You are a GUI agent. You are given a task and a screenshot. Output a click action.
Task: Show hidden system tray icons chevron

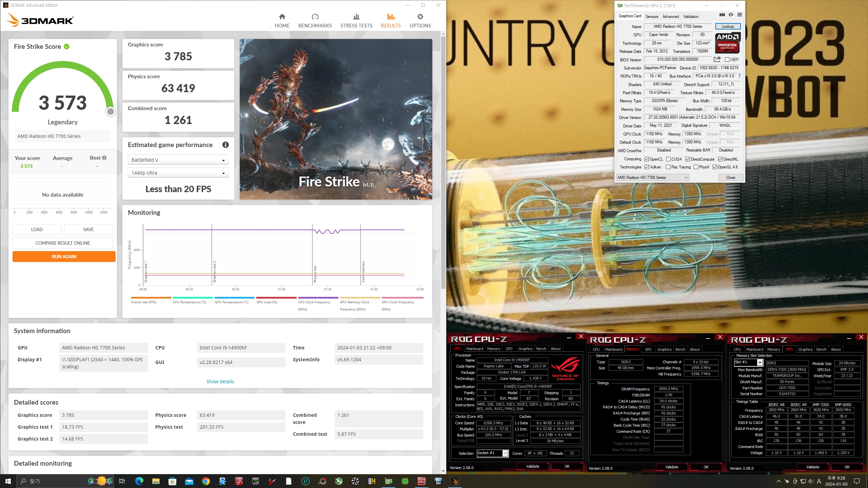(x=778, y=481)
